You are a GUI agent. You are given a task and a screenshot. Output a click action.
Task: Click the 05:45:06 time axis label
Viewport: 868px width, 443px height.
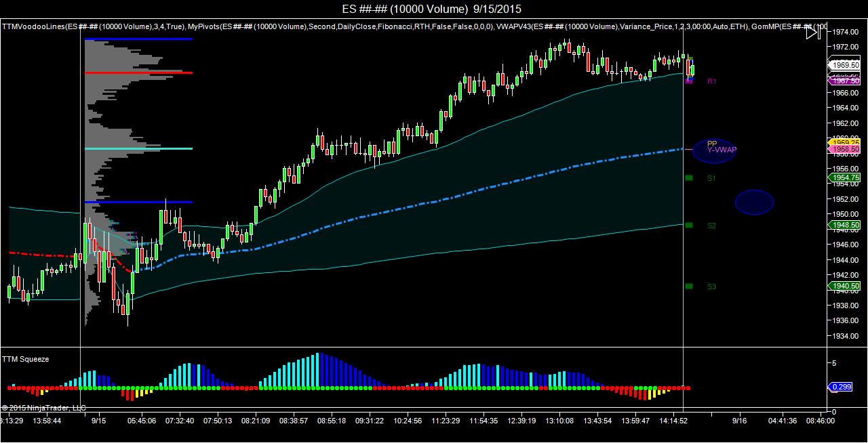tap(140, 421)
